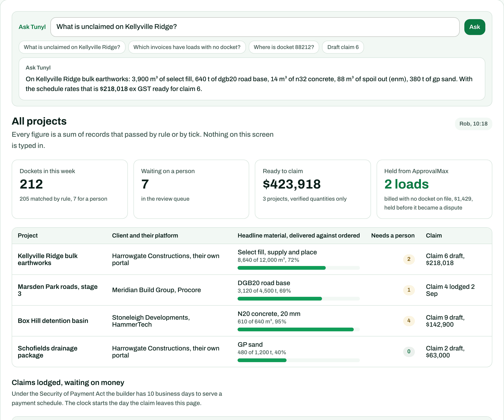The width and height of the screenshot is (504, 420).
Task: Click the badge '1' in the Marsden Park row
Action: point(409,290)
